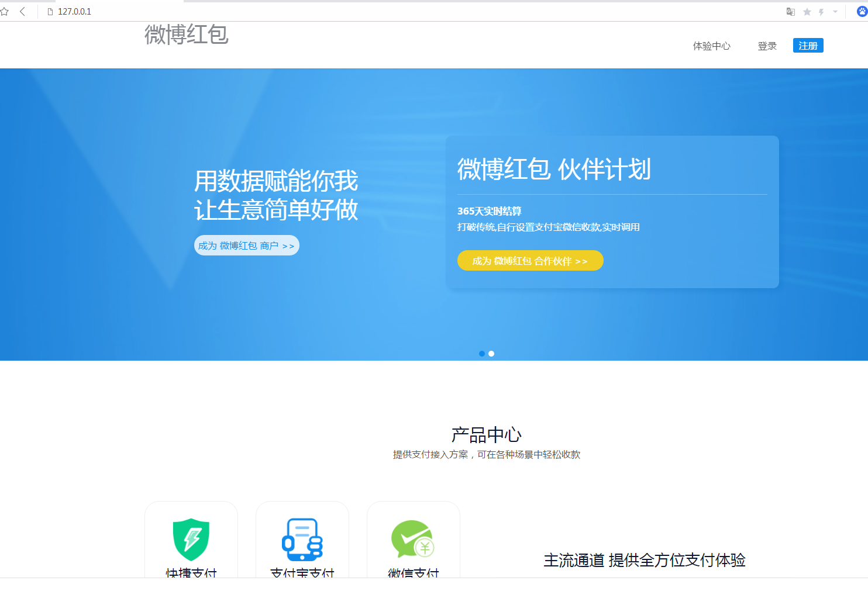The width and height of the screenshot is (868, 591).
Task: Open the page translate icon in address bar
Action: pyautogui.click(x=791, y=12)
